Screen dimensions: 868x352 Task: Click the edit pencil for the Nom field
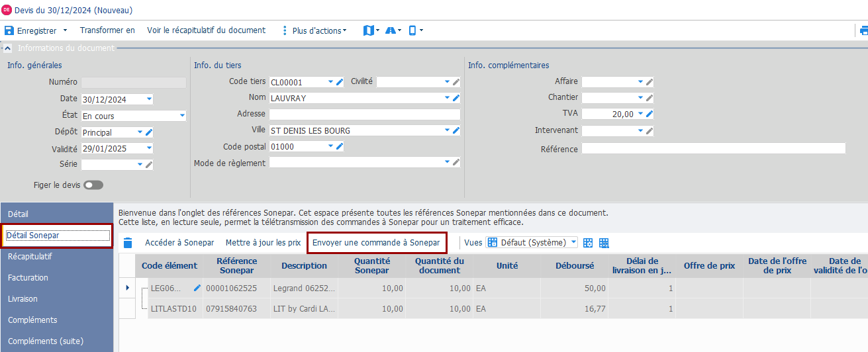click(x=456, y=98)
